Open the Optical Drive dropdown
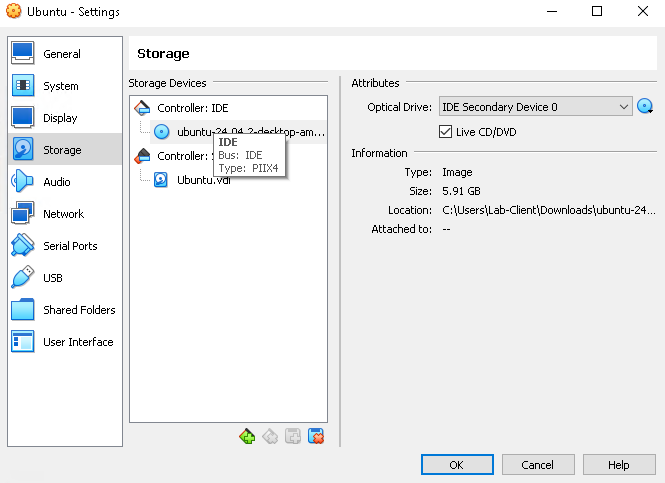 click(536, 106)
